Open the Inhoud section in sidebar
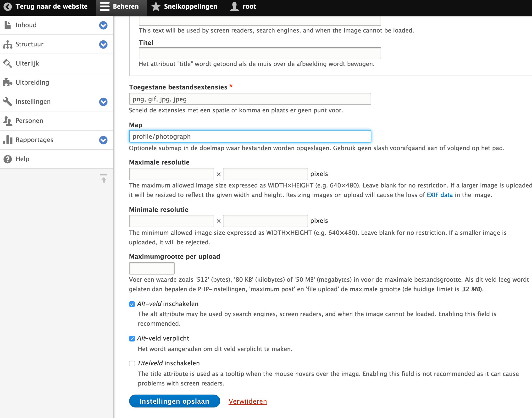 [26, 25]
